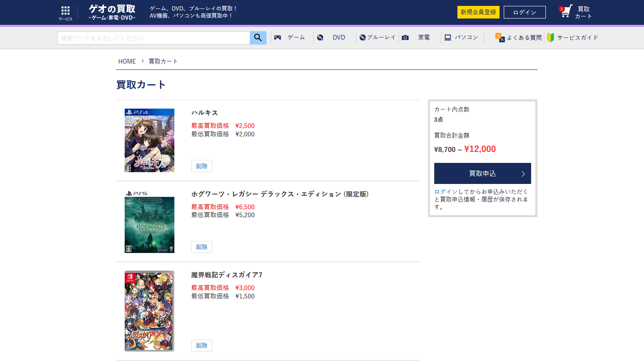Open the よくある質問 page
The width and height of the screenshot is (644, 362).
pos(524,37)
